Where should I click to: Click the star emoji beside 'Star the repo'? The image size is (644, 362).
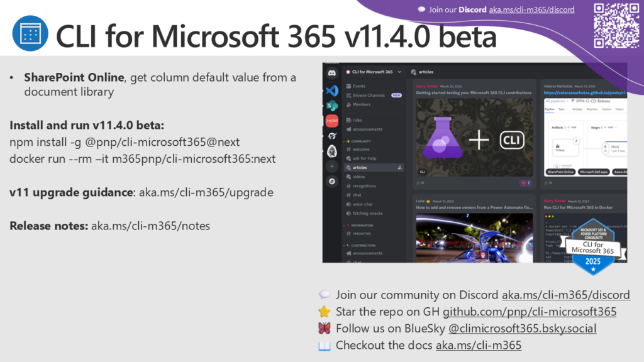(x=324, y=312)
